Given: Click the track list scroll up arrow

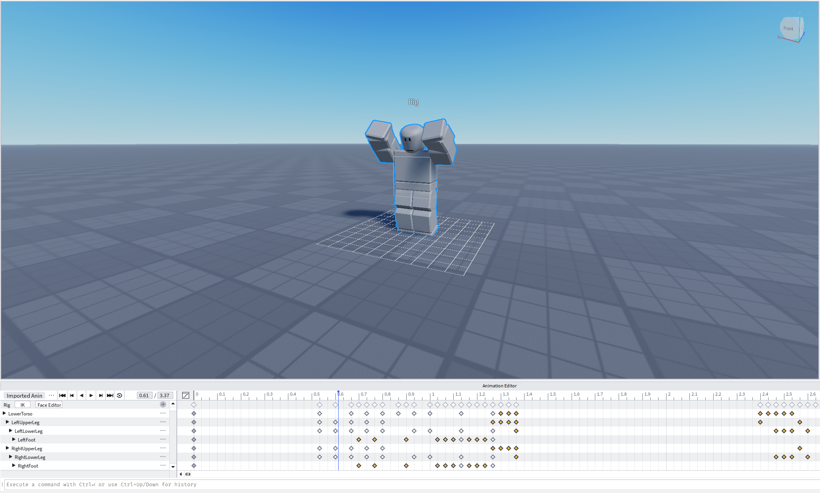Looking at the screenshot, I should (x=173, y=404).
